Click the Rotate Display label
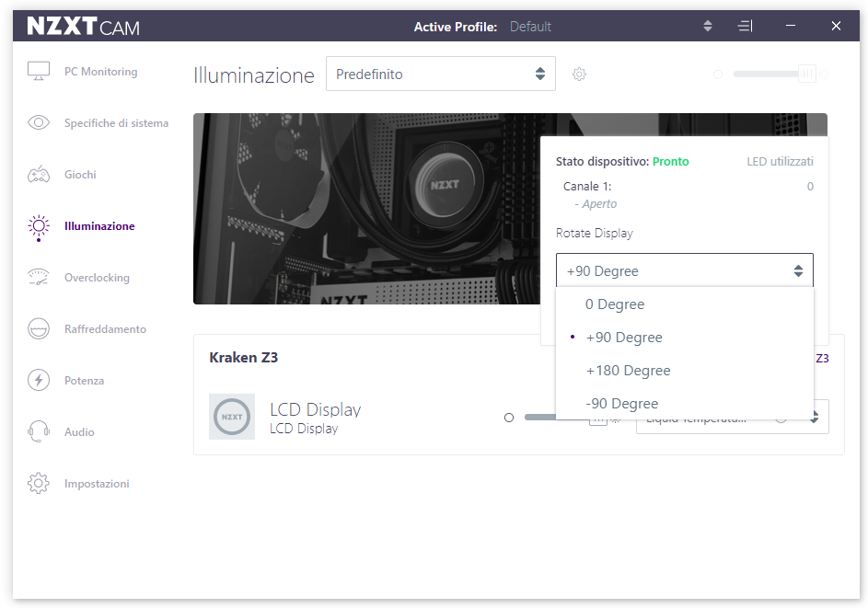Image resolution: width=868 pixels, height=608 pixels. tap(594, 233)
